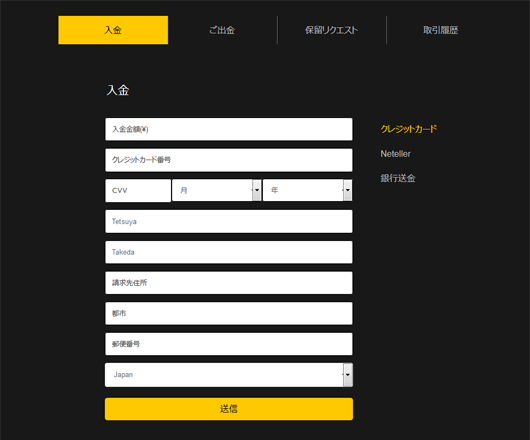
Task: Click the Tetsuya first name field
Action: pyautogui.click(x=229, y=221)
